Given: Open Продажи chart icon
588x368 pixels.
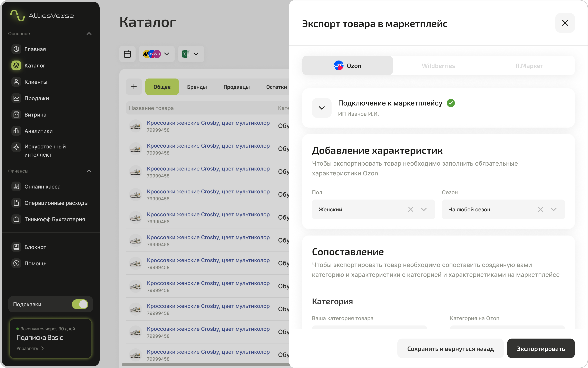Looking at the screenshot, I should point(16,98).
